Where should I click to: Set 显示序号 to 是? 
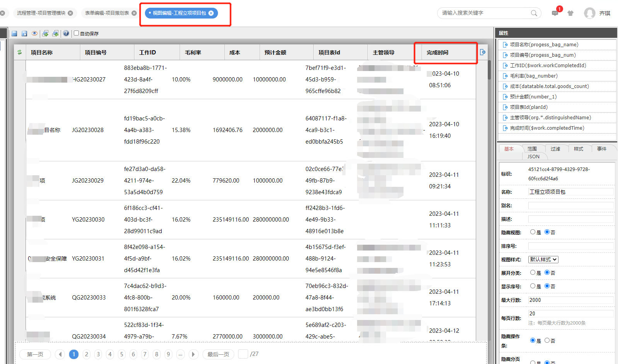click(x=533, y=286)
